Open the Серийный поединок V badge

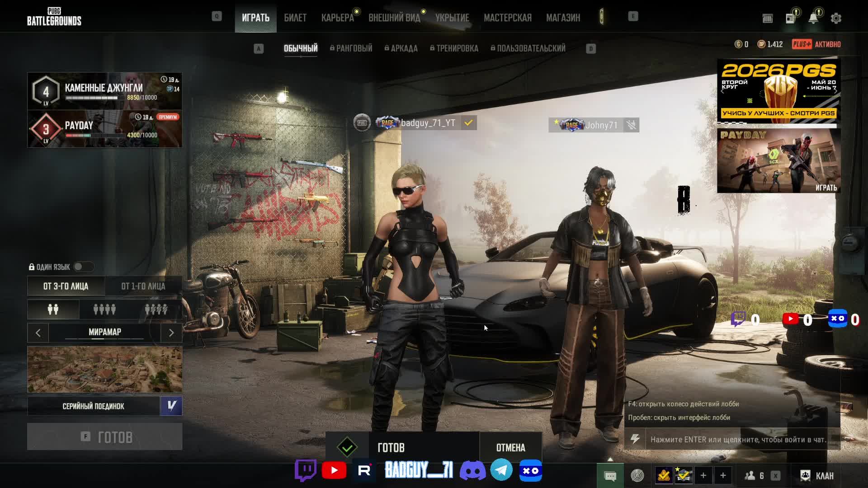click(171, 406)
